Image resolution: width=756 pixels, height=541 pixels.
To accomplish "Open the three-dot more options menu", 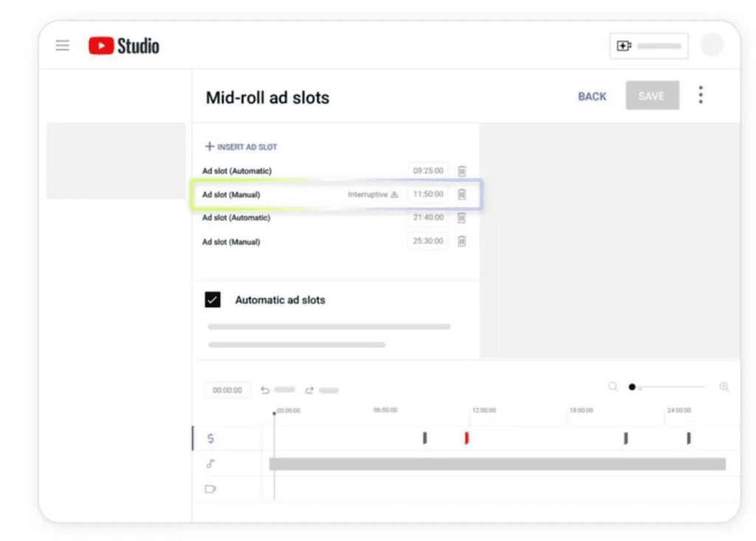I will click(x=700, y=95).
